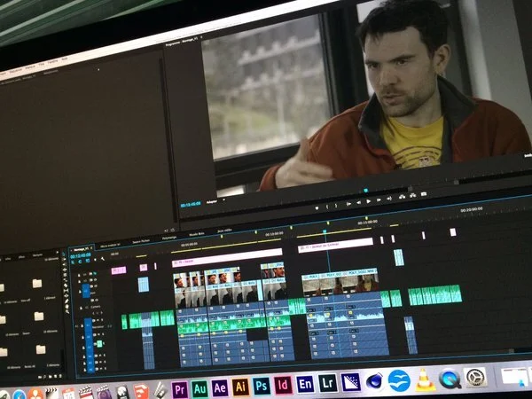Go to In point in Program monitor

(x=348, y=204)
